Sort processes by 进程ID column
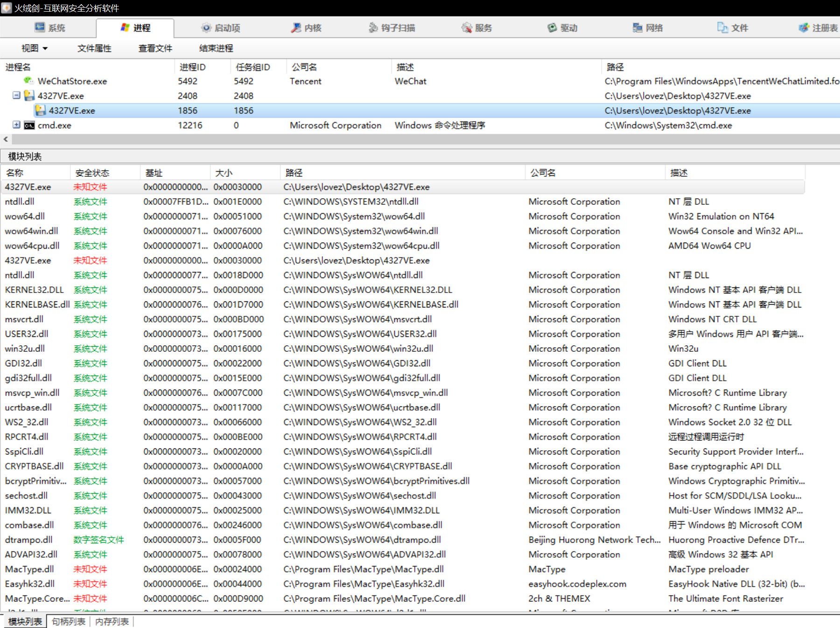The height and width of the screenshot is (628, 840). click(203, 67)
